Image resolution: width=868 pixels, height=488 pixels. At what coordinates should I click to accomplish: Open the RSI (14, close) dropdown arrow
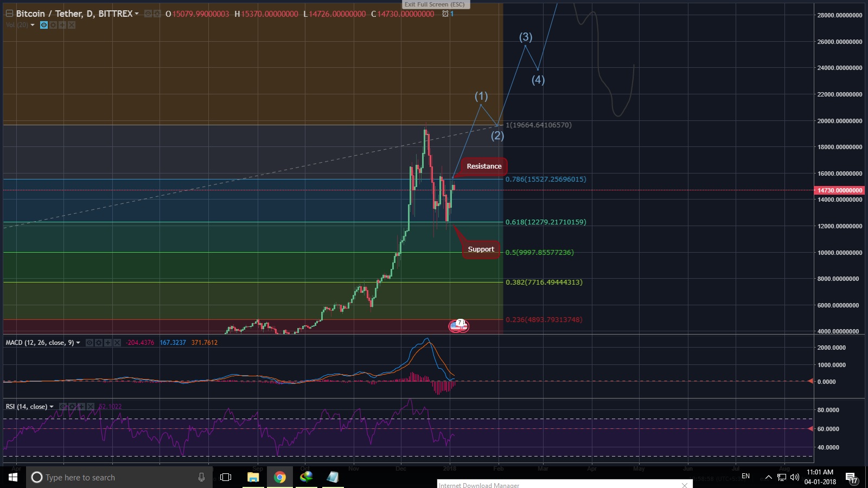(x=52, y=407)
